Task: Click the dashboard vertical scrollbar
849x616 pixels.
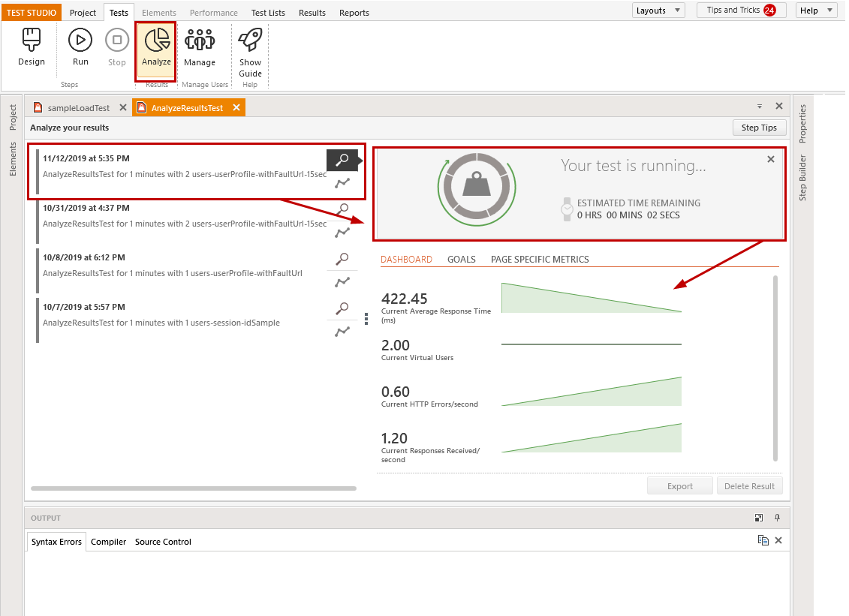Action: [x=775, y=368]
